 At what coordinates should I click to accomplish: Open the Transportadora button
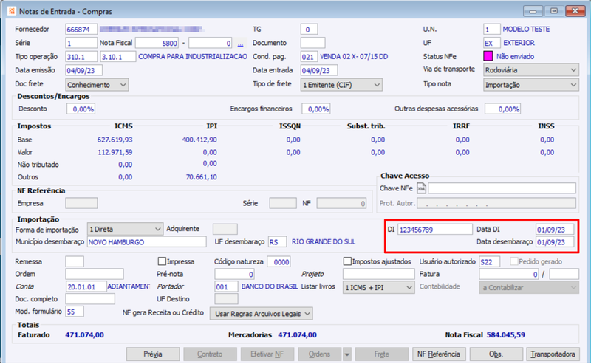553,354
